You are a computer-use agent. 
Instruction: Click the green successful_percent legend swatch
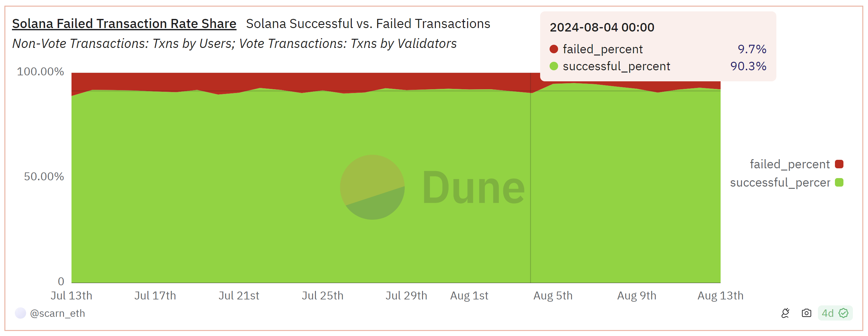click(x=839, y=182)
